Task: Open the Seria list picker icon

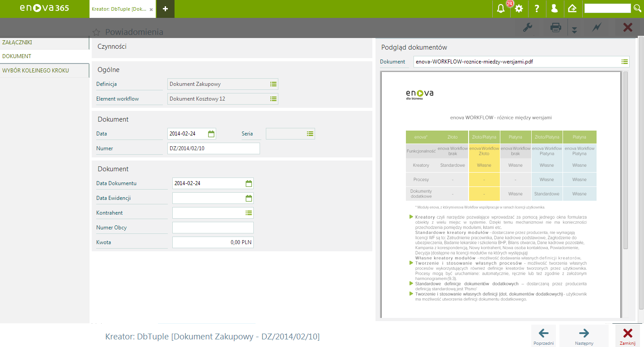Action: (310, 133)
